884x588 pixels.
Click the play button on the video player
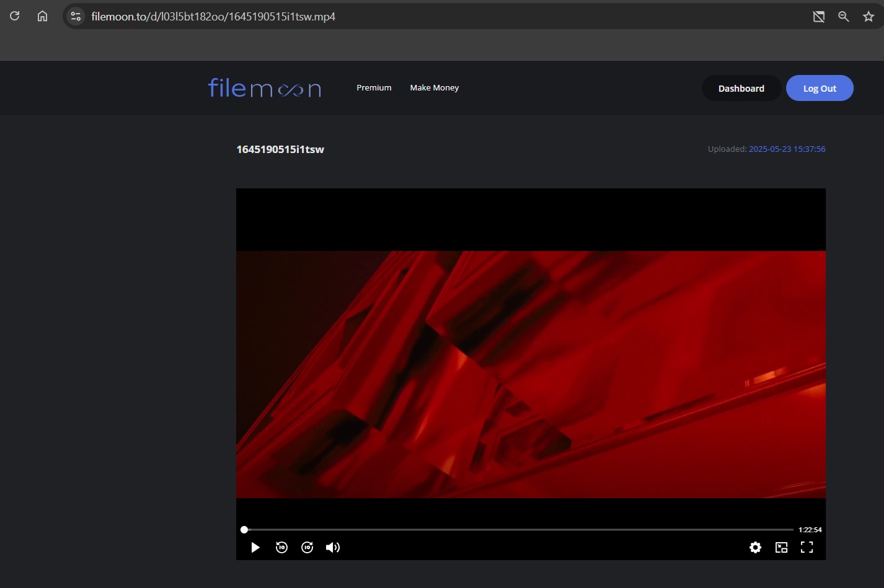tap(255, 547)
